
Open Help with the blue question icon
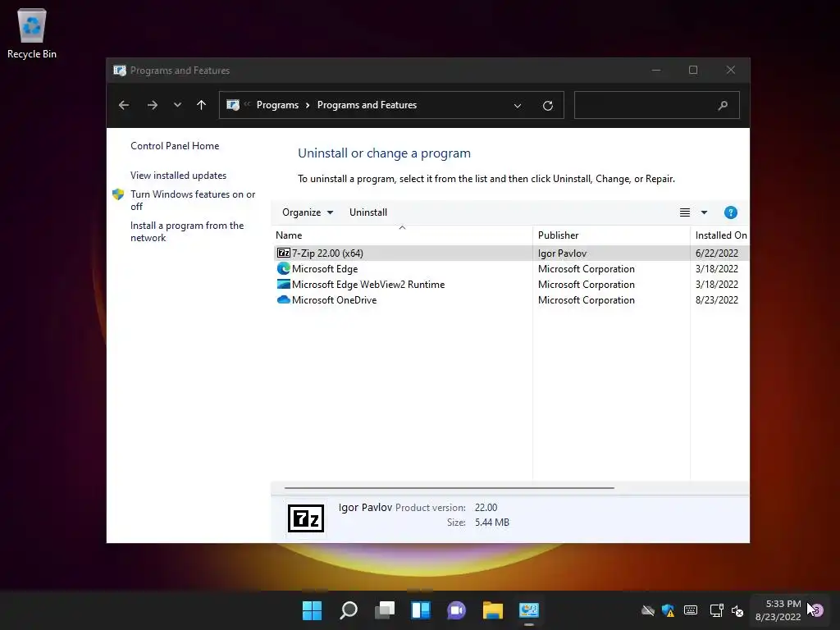(x=730, y=212)
